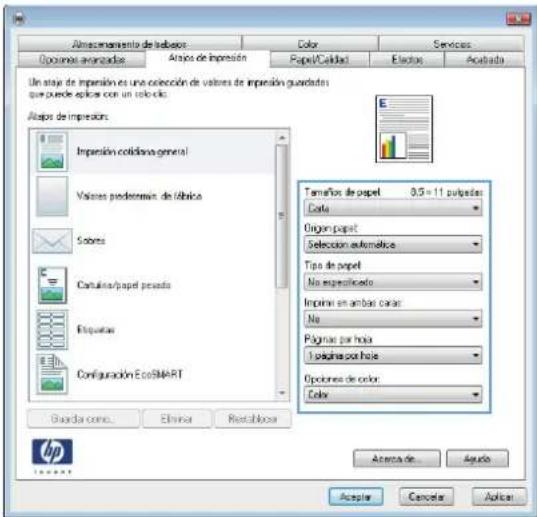This screenshot has height=517, width=537.
Task: Select the Valores predeterminados de fábrica text
Action: pyautogui.click(x=139, y=196)
